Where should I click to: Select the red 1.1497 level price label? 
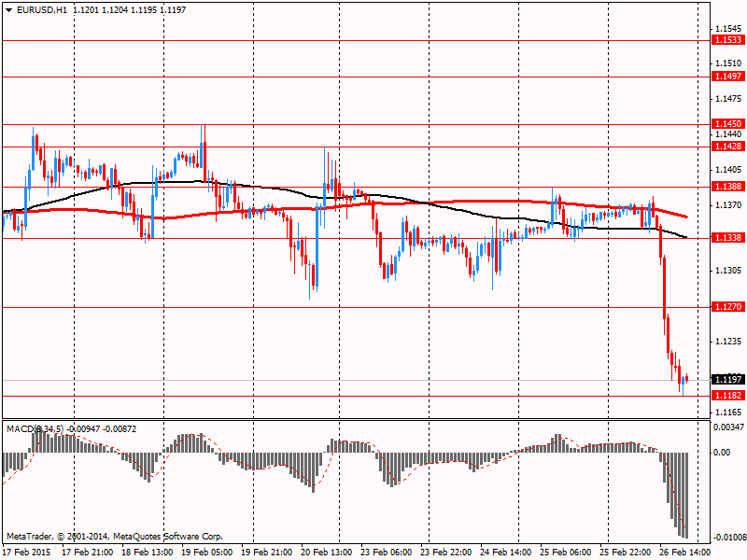727,77
